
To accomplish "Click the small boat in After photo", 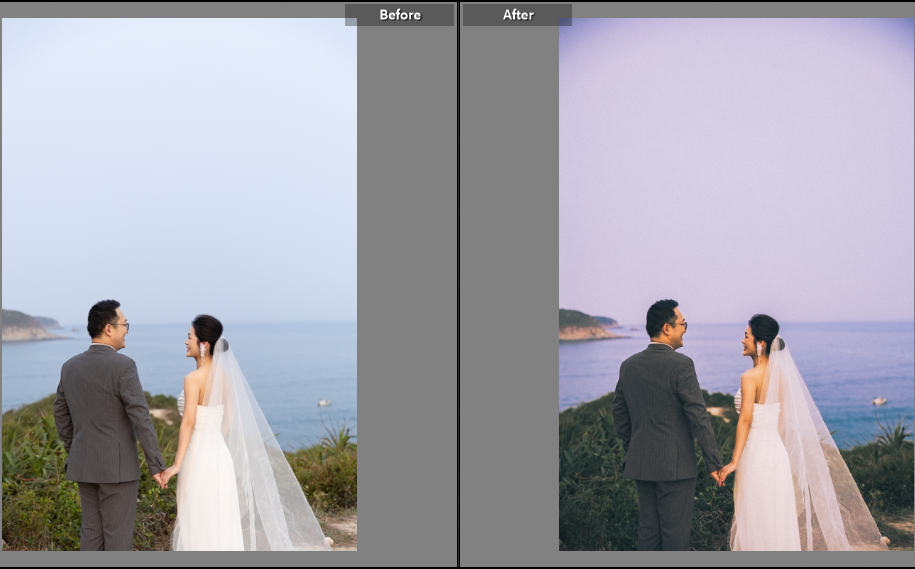I will point(879,401).
